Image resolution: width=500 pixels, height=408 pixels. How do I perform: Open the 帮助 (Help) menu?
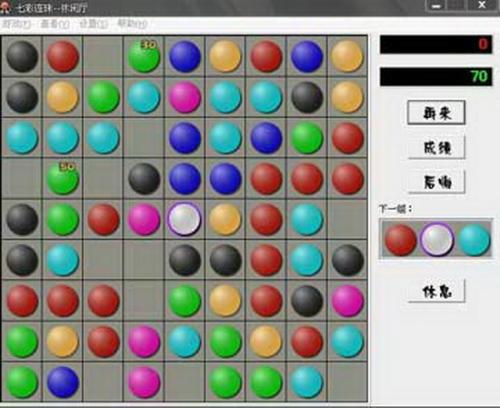132,24
